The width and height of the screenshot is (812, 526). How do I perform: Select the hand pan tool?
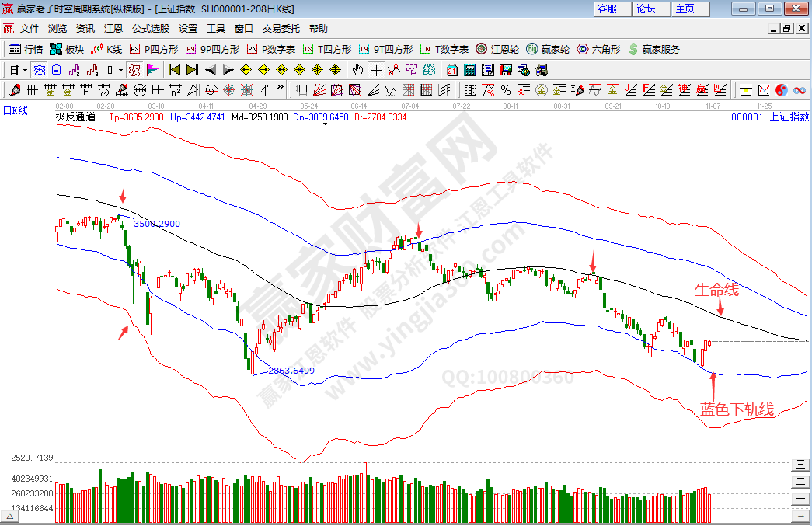(357, 69)
